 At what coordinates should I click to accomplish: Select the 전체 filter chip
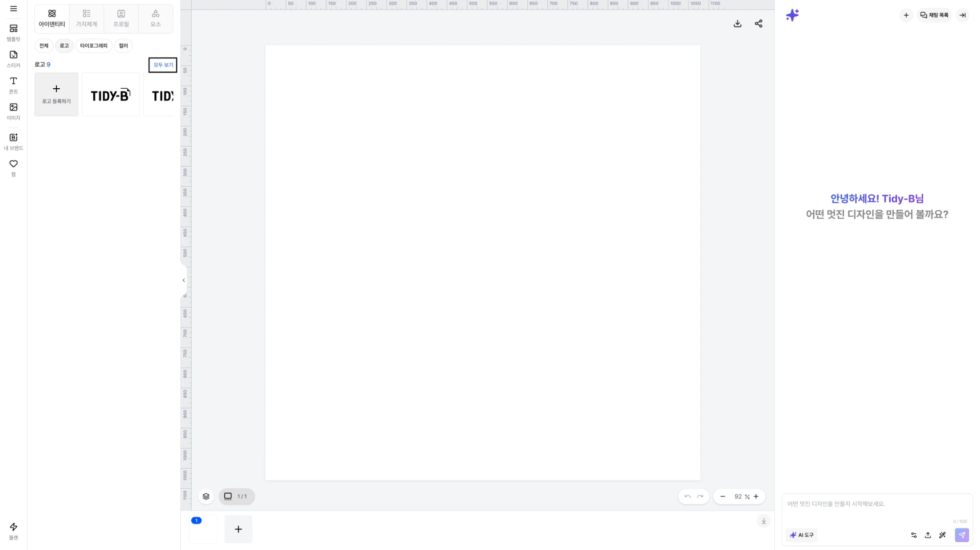point(44,46)
